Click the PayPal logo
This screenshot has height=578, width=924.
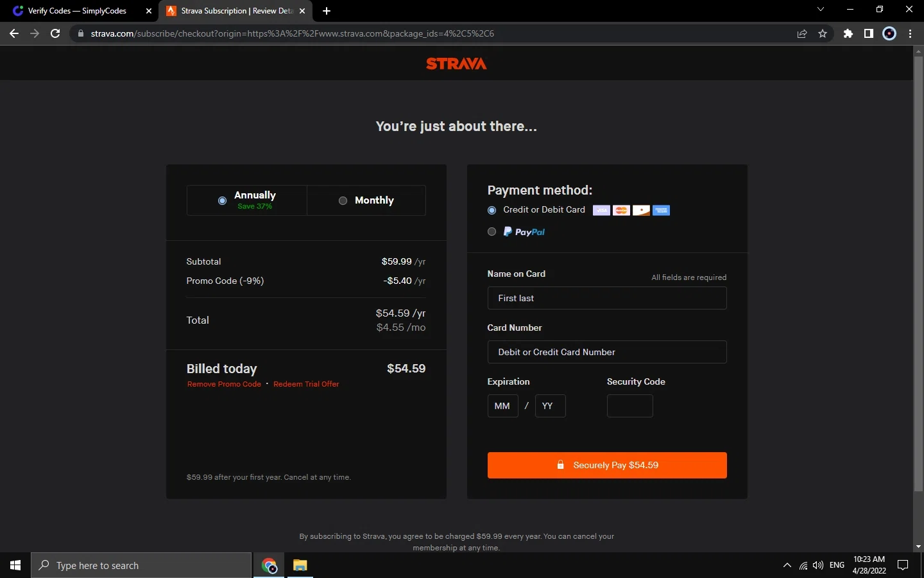tap(524, 232)
